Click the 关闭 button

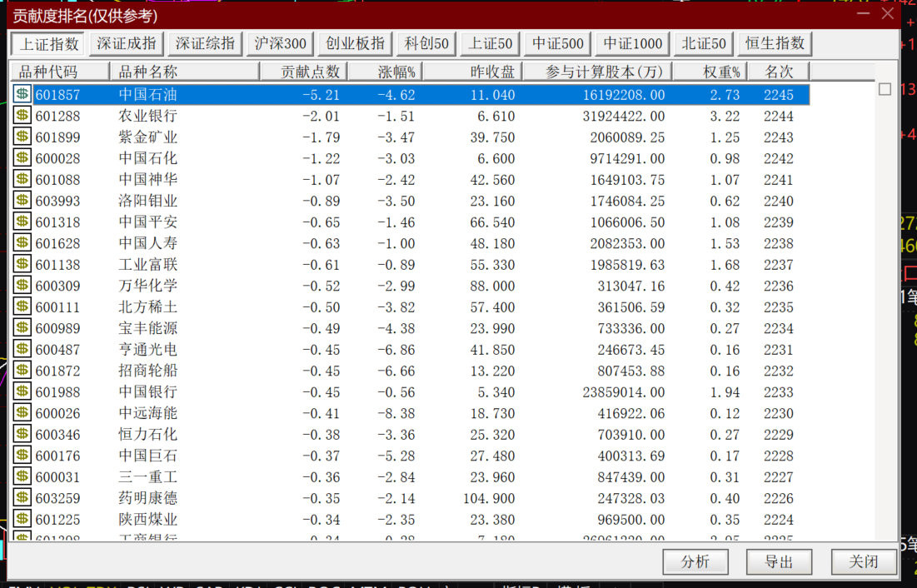(x=863, y=562)
